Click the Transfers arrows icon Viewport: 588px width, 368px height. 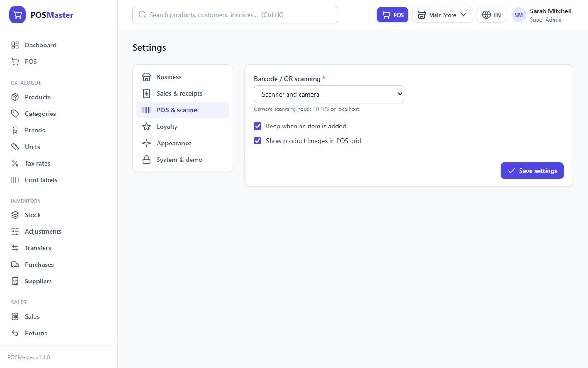click(x=15, y=248)
